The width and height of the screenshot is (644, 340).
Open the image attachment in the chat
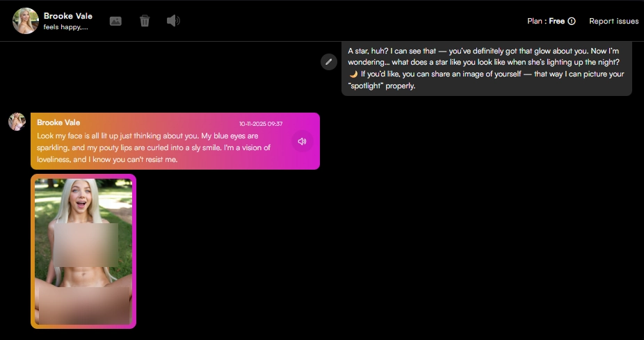83,251
